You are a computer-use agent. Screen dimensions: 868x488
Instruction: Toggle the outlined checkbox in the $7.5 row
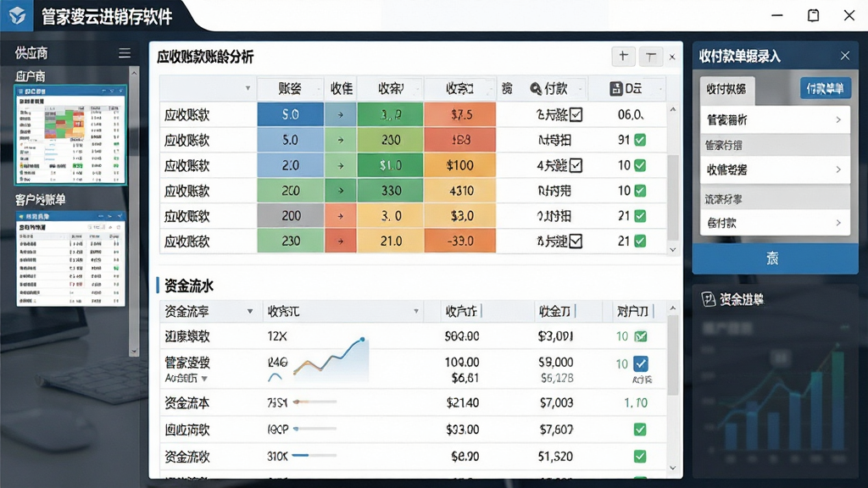[x=576, y=114]
